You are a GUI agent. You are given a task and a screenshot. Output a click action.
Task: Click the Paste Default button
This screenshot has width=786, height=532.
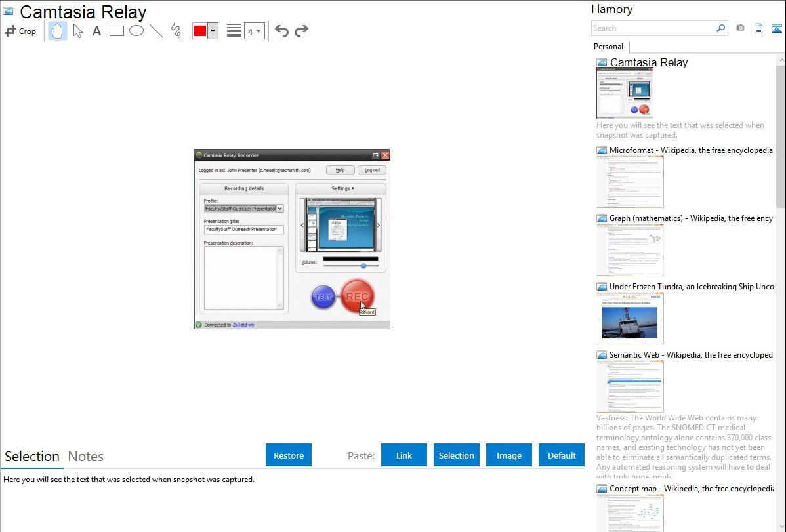pos(562,455)
